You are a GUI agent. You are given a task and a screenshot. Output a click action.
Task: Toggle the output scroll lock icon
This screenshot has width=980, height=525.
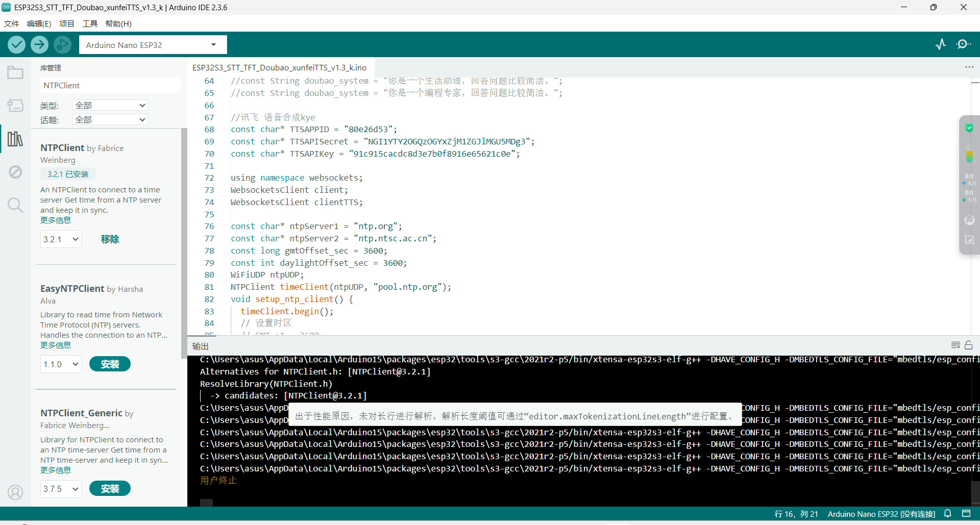click(969, 345)
